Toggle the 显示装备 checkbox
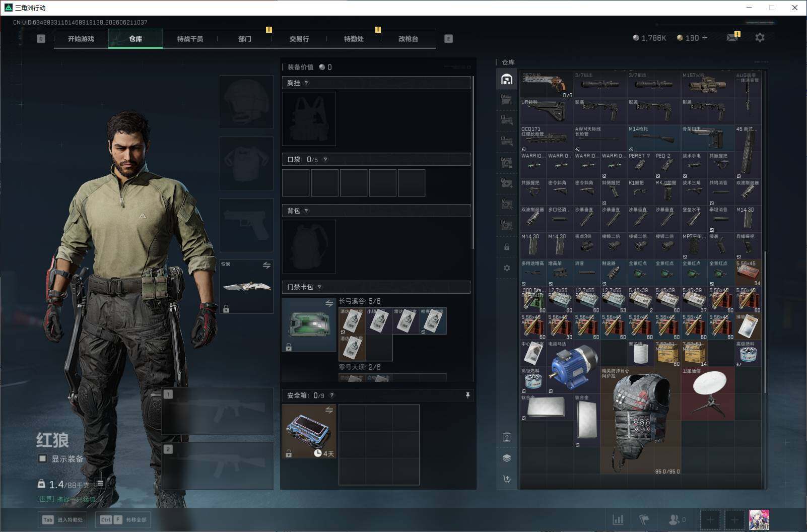The height and width of the screenshot is (532, 807). [x=43, y=458]
